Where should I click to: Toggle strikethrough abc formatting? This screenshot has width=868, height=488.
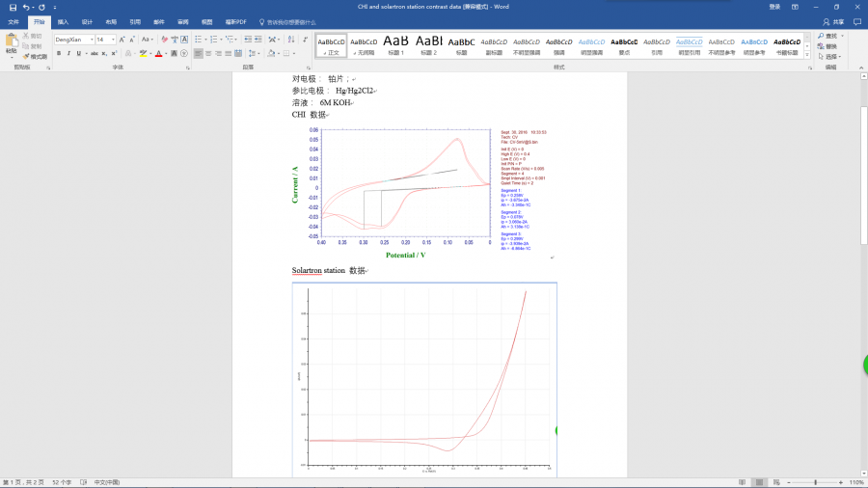[95, 54]
